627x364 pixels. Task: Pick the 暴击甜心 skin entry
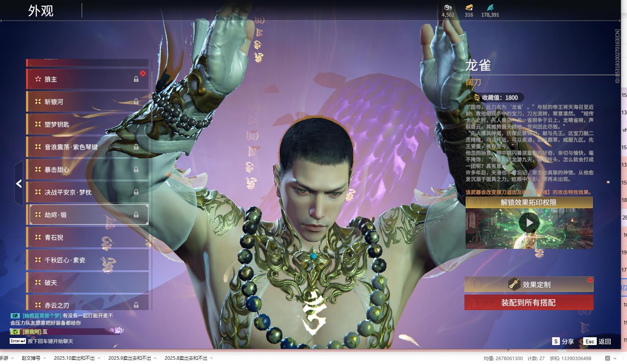88,169
